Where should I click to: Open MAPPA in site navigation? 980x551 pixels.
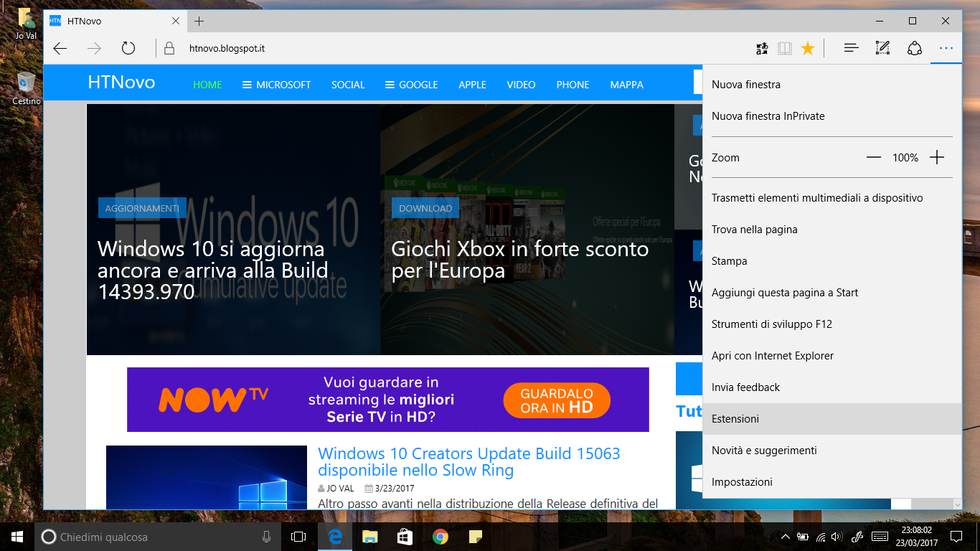pyautogui.click(x=627, y=85)
